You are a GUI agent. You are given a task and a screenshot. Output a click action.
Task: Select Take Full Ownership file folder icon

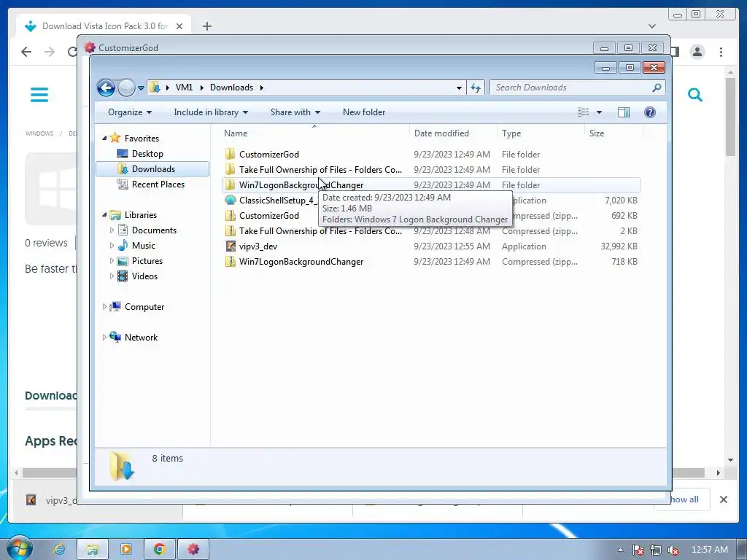click(x=230, y=169)
